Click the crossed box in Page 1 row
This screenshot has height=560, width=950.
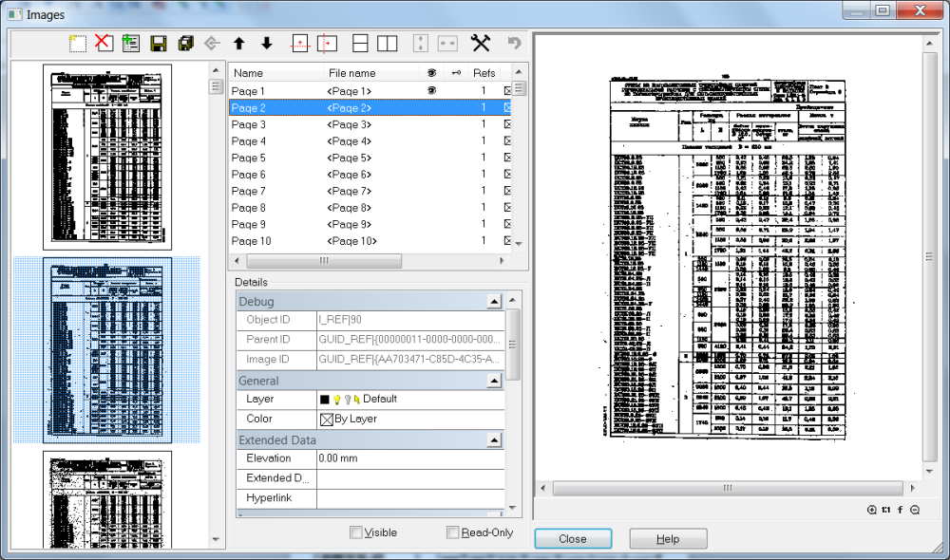tap(507, 91)
